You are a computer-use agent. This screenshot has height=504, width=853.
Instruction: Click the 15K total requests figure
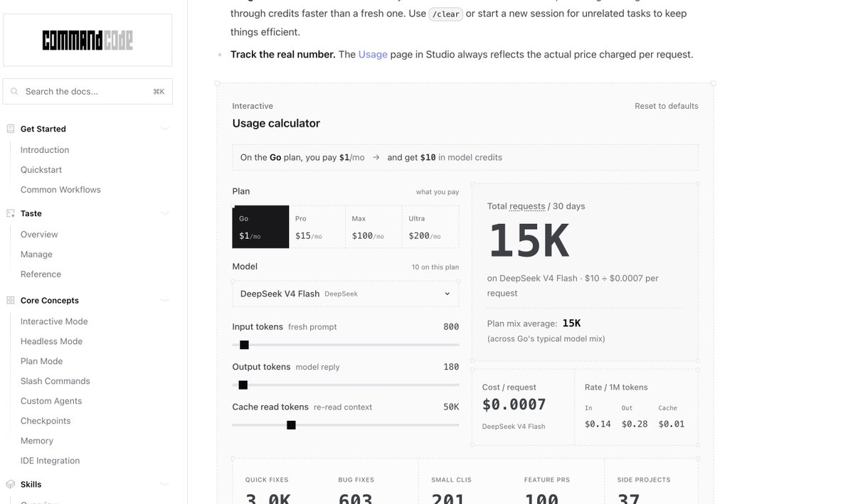529,240
